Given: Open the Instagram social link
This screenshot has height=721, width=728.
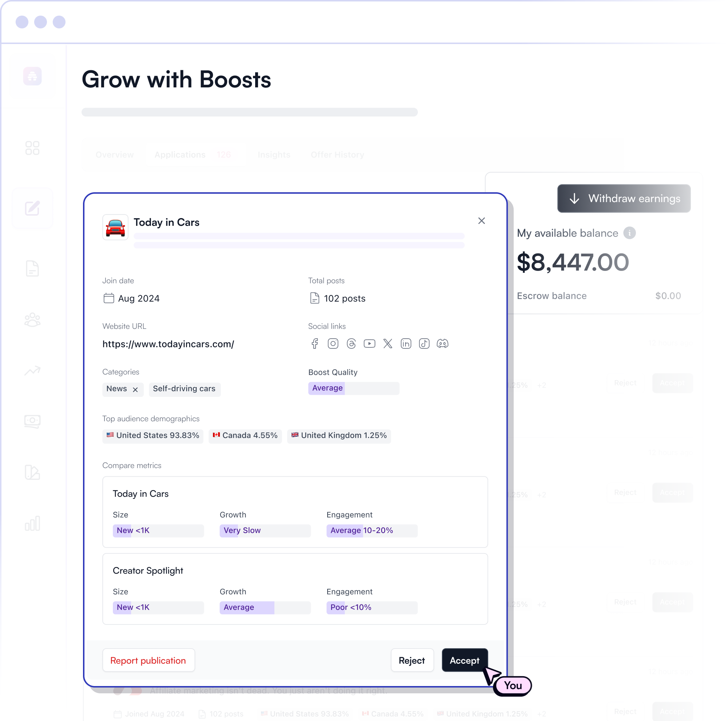Looking at the screenshot, I should [x=333, y=343].
